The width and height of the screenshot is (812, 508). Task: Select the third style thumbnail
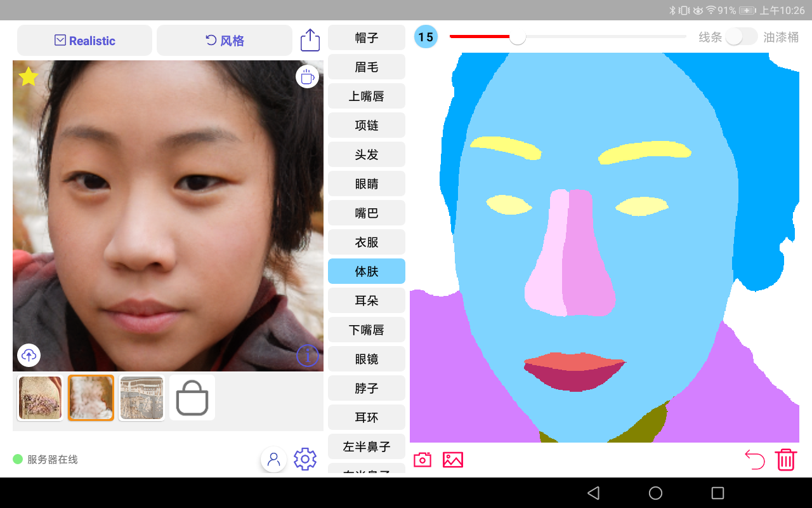pos(141,398)
